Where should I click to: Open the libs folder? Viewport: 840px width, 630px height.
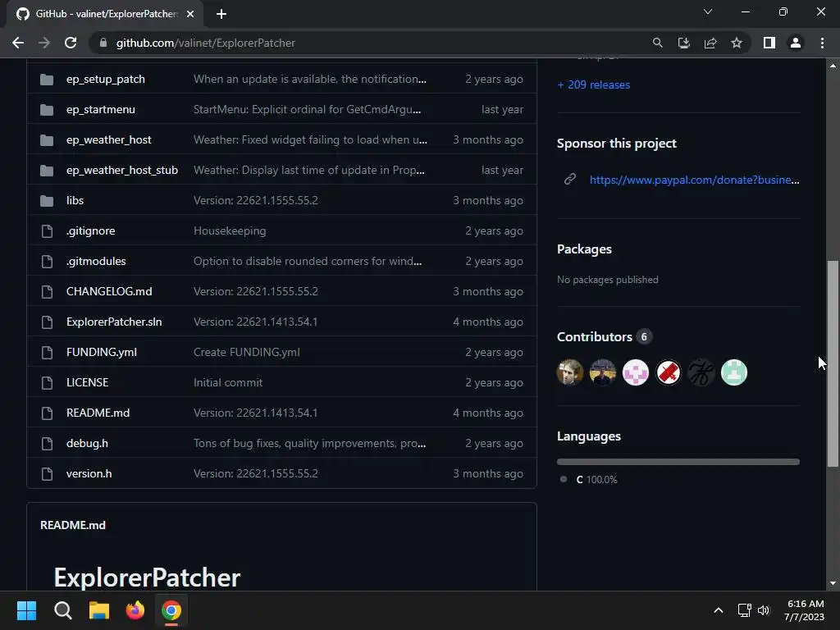[75, 200]
